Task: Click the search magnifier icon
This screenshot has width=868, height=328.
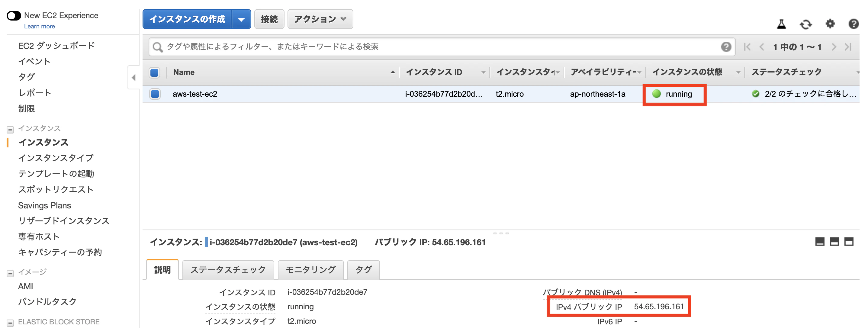Action: [x=157, y=47]
